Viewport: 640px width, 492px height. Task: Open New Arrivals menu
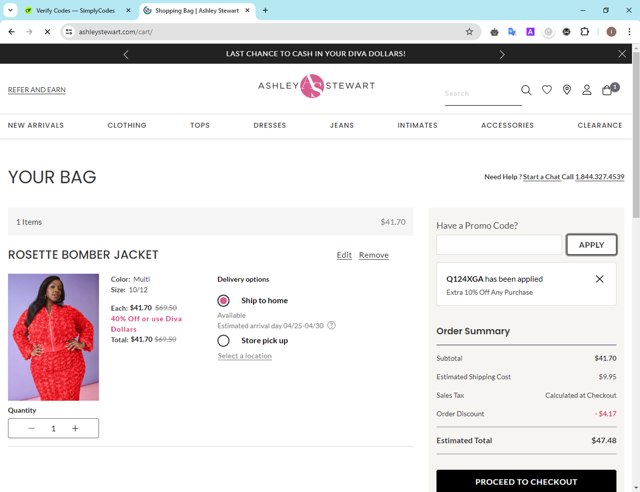[36, 125]
